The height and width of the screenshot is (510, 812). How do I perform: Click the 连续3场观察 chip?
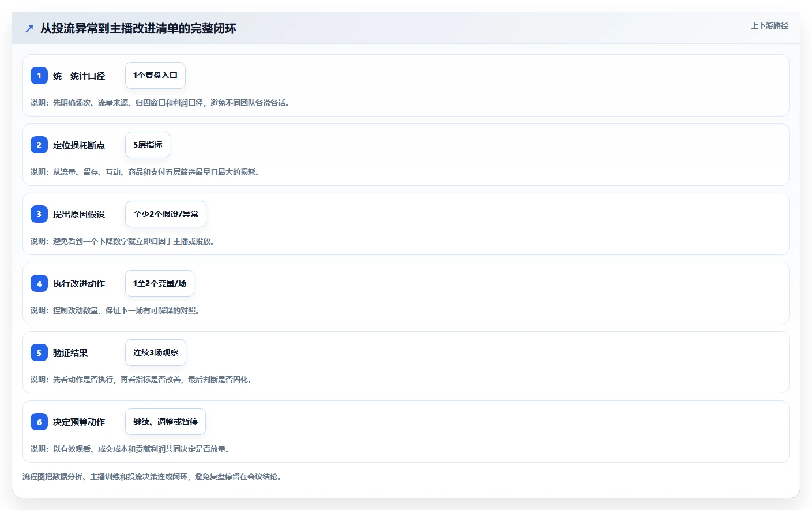(x=156, y=352)
